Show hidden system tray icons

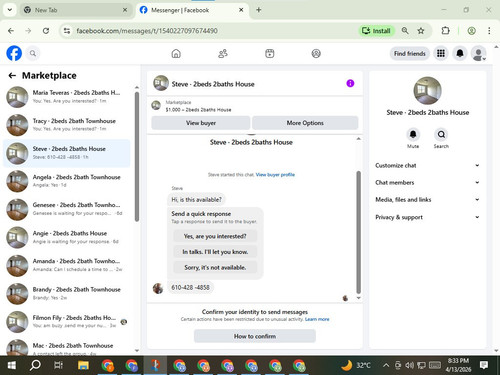(386, 365)
